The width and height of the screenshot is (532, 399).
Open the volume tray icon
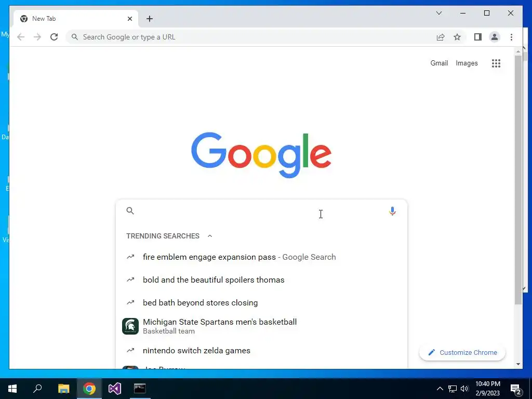pyautogui.click(x=464, y=389)
